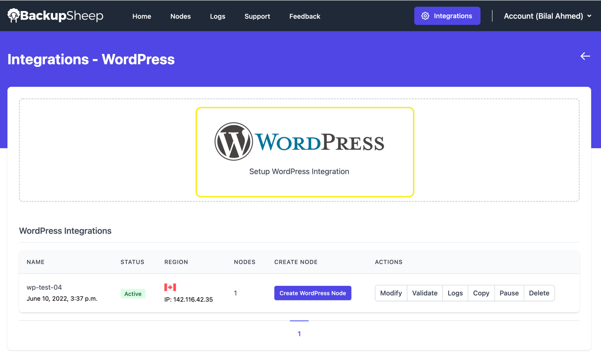Click the June 10, 2022 date text
This screenshot has height=364, width=601.
(62, 299)
